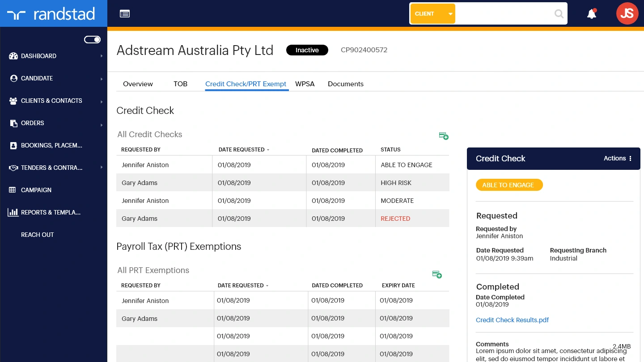This screenshot has height=362, width=644.
Task: Expand the Candidate submenu arrow
Action: click(102, 79)
